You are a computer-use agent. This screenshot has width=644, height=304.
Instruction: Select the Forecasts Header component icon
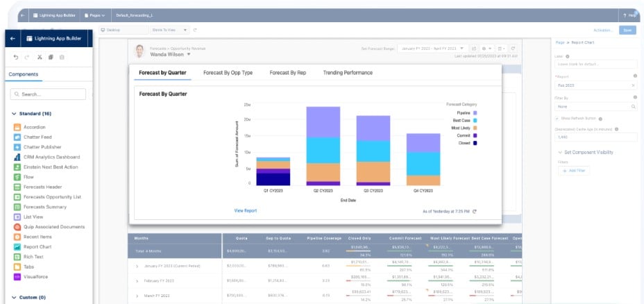(17, 187)
